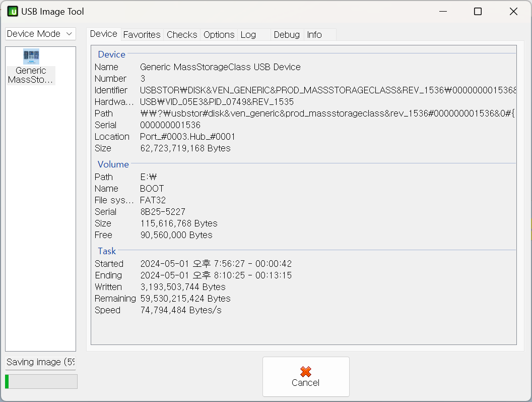Viewport: 532px width, 402px height.
Task: Click hardware ID value with VID_05E3&PID_0749
Action: [x=217, y=101]
